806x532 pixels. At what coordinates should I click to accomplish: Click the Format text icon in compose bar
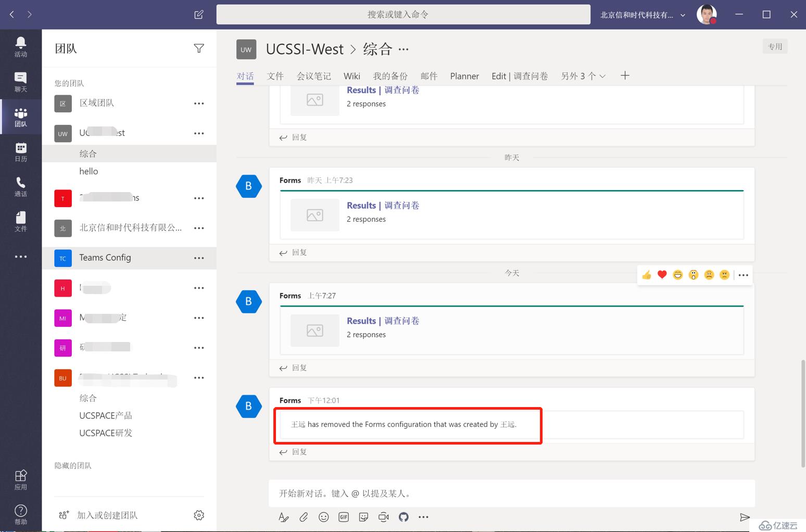pos(283,517)
